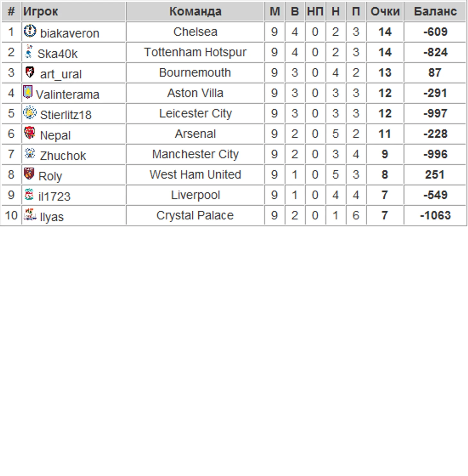Open player profile Stierlitz18
The image size is (468, 476).
(66, 115)
